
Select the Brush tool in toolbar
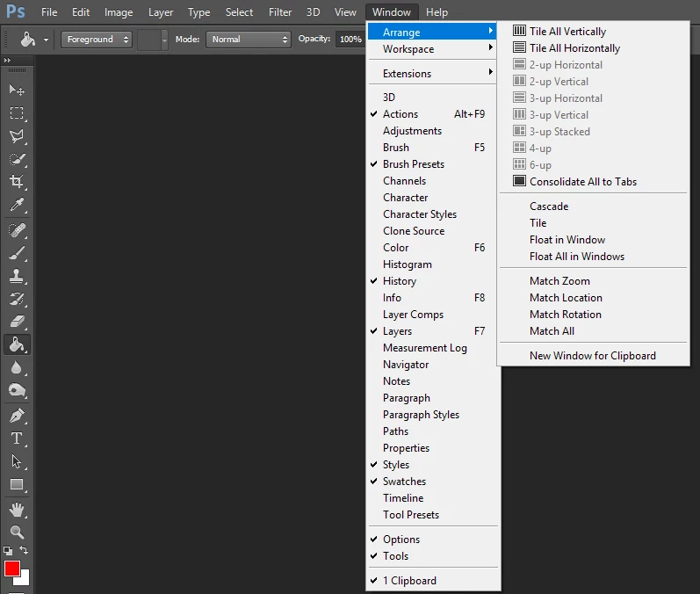point(17,253)
